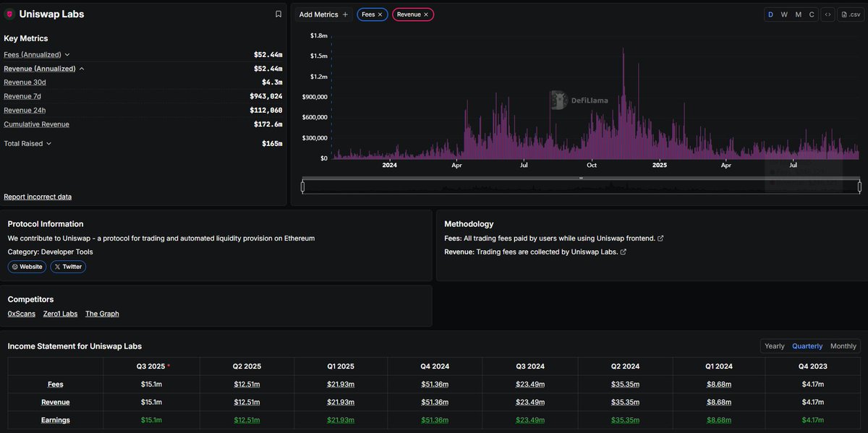
Task: Click Revenue row label in income statement
Action: point(55,402)
